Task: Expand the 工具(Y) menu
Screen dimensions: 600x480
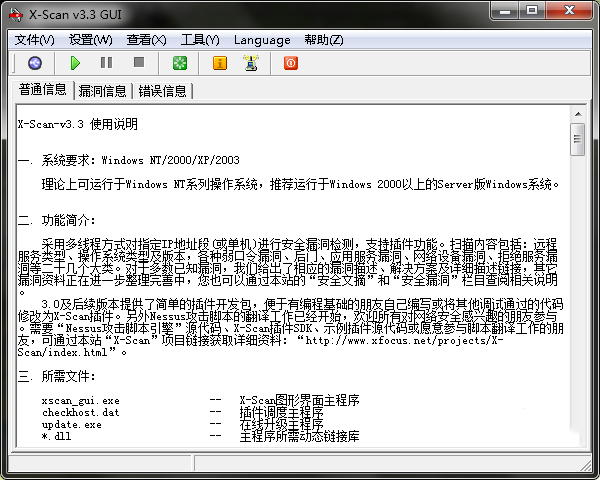Action: point(200,40)
